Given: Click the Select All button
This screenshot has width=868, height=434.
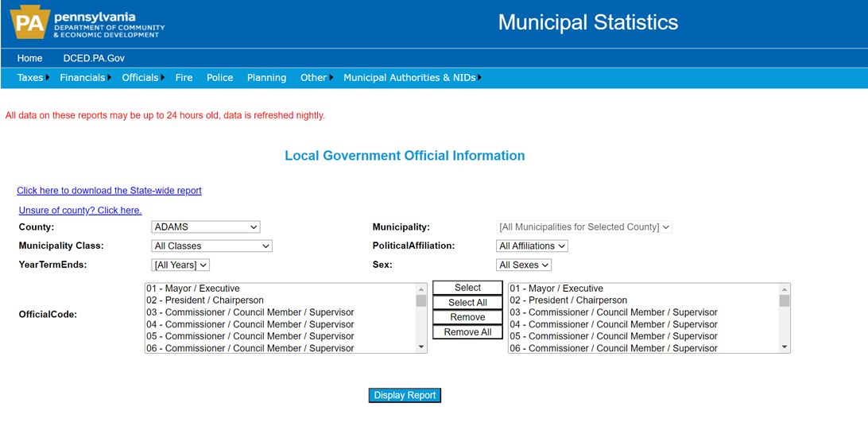Looking at the screenshot, I should coord(467,303).
